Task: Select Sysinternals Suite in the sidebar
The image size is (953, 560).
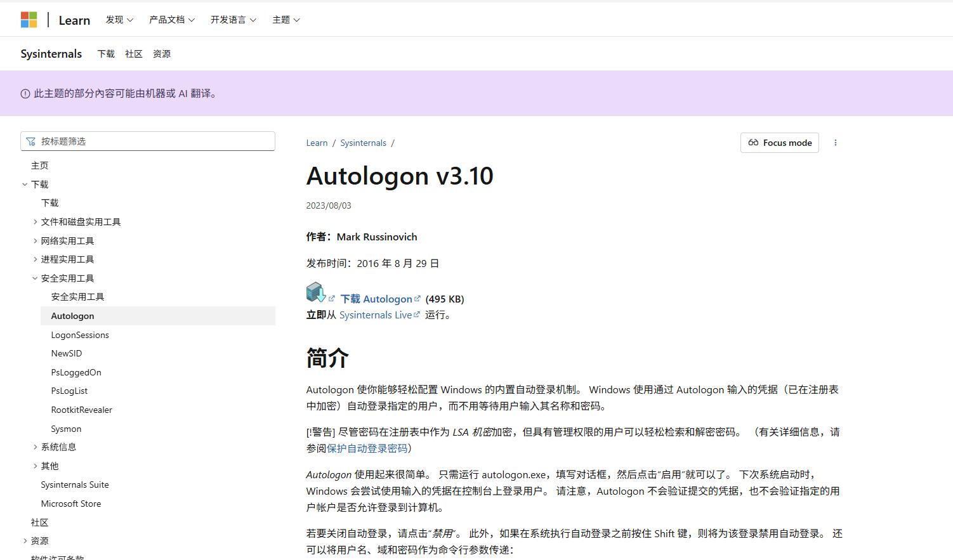Action: (74, 484)
